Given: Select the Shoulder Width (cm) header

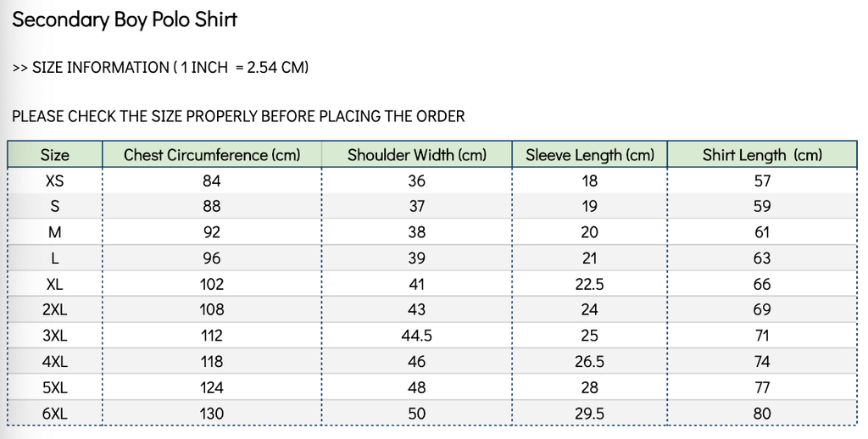Looking at the screenshot, I should (x=417, y=155).
